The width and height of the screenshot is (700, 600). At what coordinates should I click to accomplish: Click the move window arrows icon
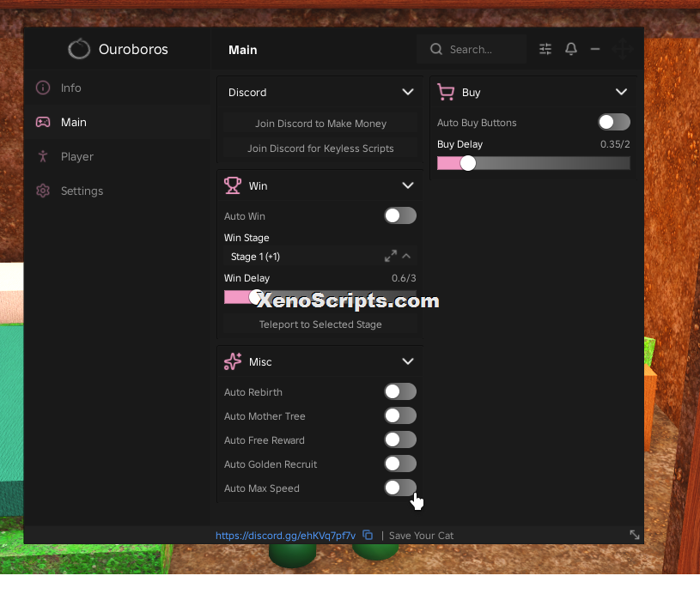point(623,49)
